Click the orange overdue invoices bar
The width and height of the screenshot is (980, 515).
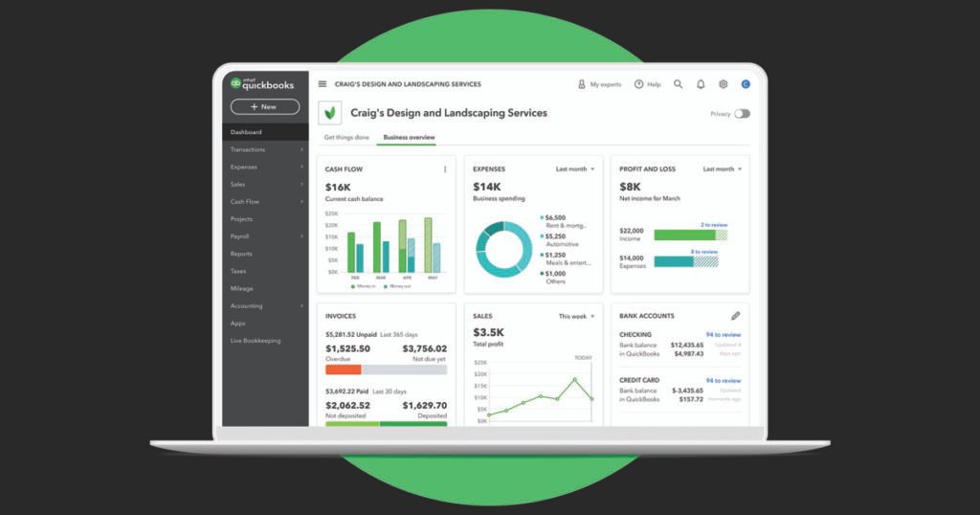tap(344, 369)
